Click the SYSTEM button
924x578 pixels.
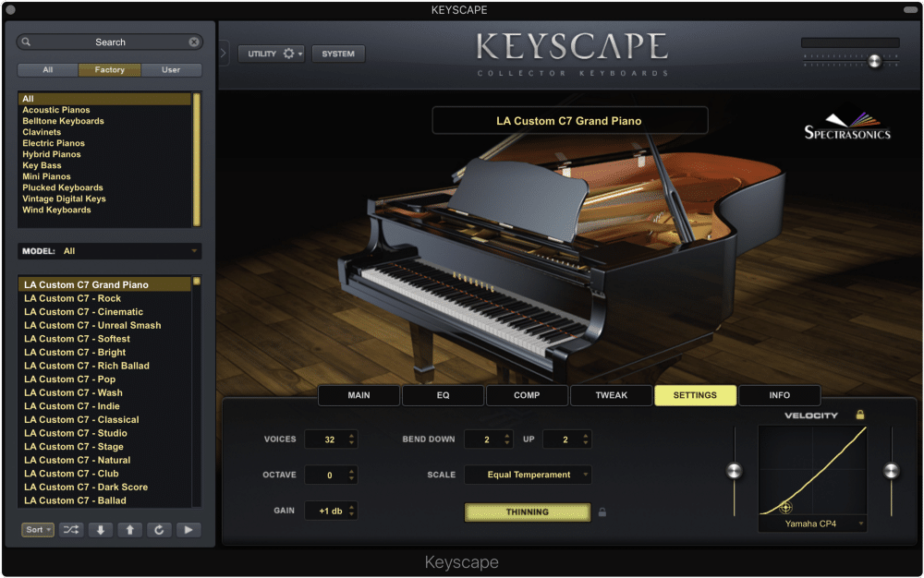[x=338, y=54]
